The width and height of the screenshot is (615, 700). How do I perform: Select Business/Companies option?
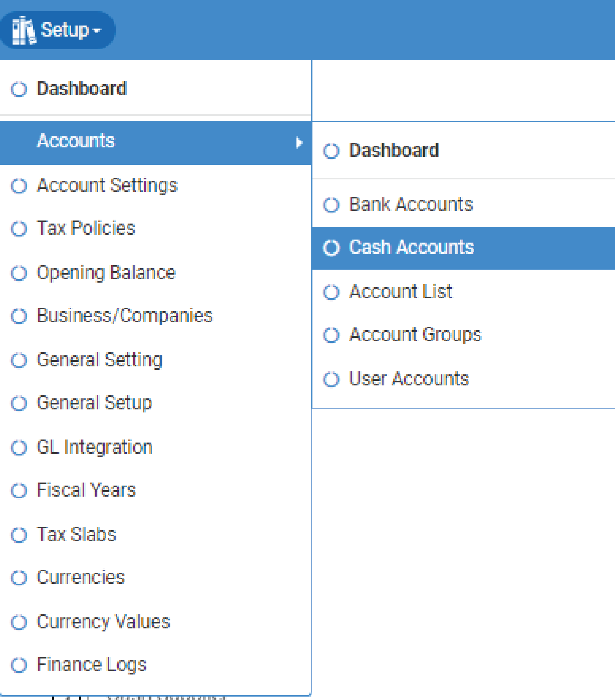pos(124,316)
